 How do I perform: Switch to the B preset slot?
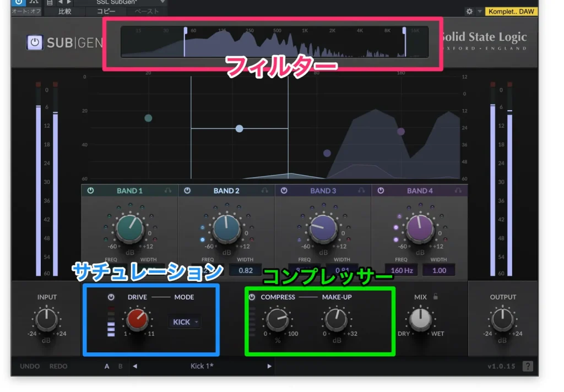click(x=121, y=366)
